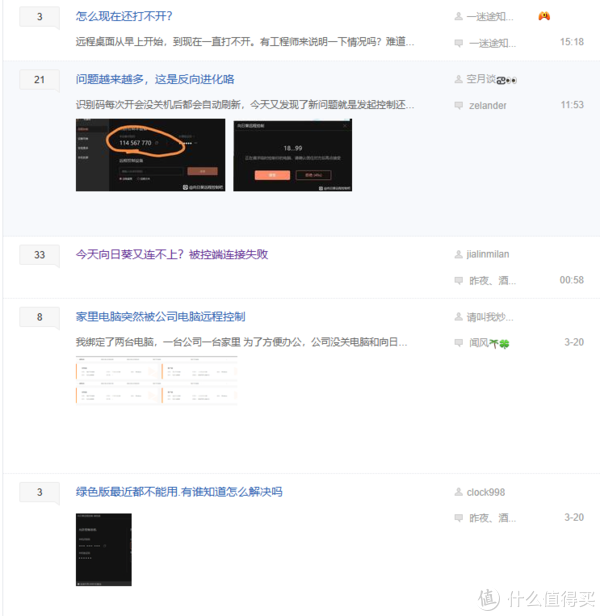Viewport: 600px width, 616px height.
Task: Click orange badge icon in first thread row
Action: coord(544,16)
